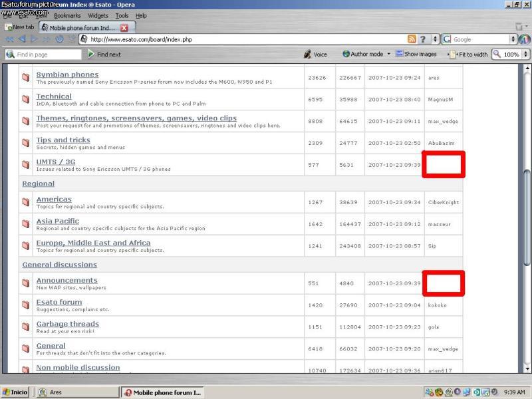
Task: Open the Symbian phones forum
Action: pyautogui.click(x=68, y=74)
